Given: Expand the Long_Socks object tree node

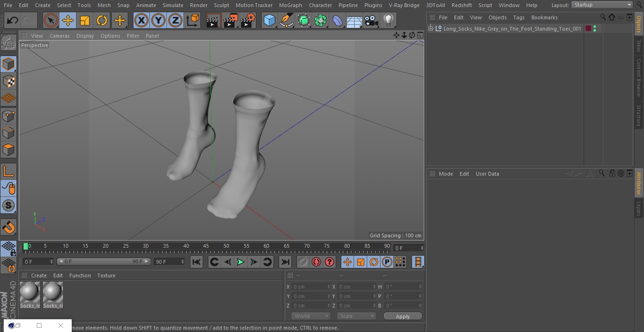Looking at the screenshot, I should coord(430,29).
